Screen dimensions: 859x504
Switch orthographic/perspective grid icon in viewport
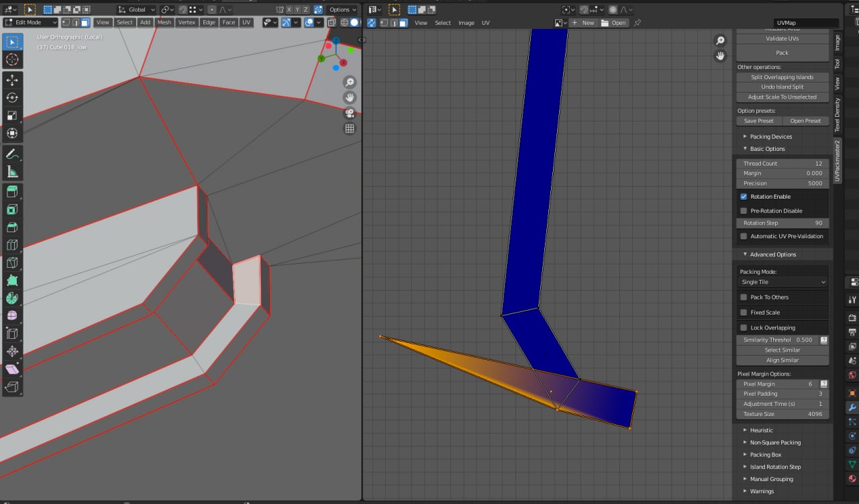tap(350, 128)
